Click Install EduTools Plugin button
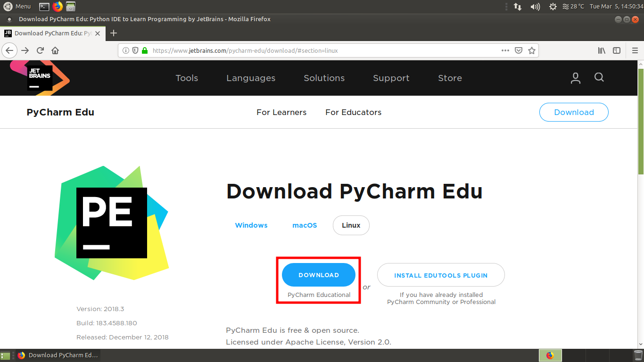644x362 pixels. coord(441,275)
